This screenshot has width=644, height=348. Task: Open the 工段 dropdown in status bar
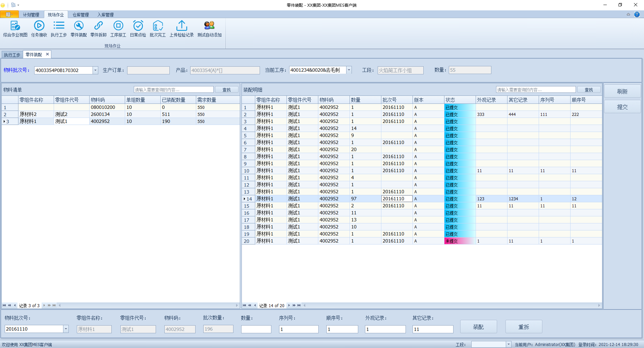[x=508, y=344]
